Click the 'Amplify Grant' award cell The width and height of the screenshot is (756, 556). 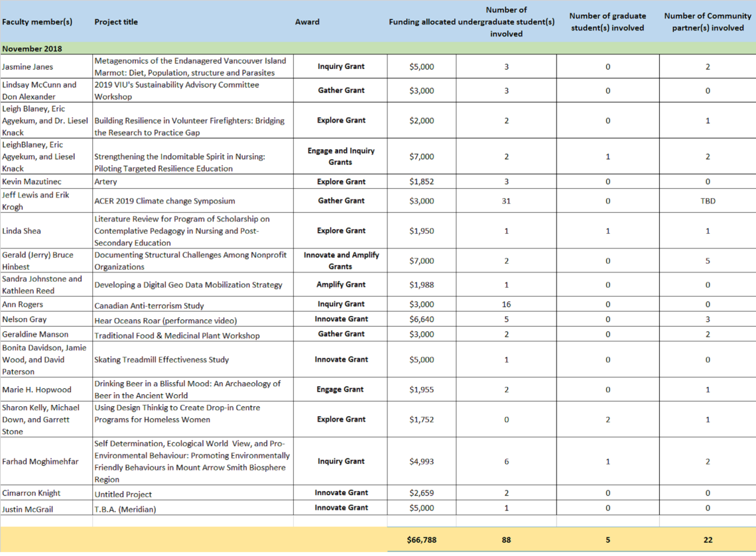tap(341, 285)
